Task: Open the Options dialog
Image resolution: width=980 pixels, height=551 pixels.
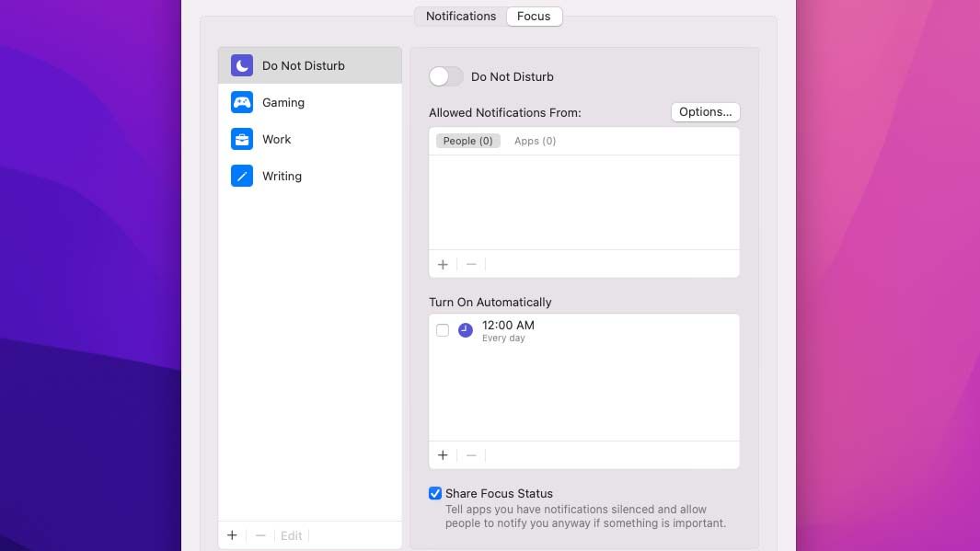Action: coord(705,111)
